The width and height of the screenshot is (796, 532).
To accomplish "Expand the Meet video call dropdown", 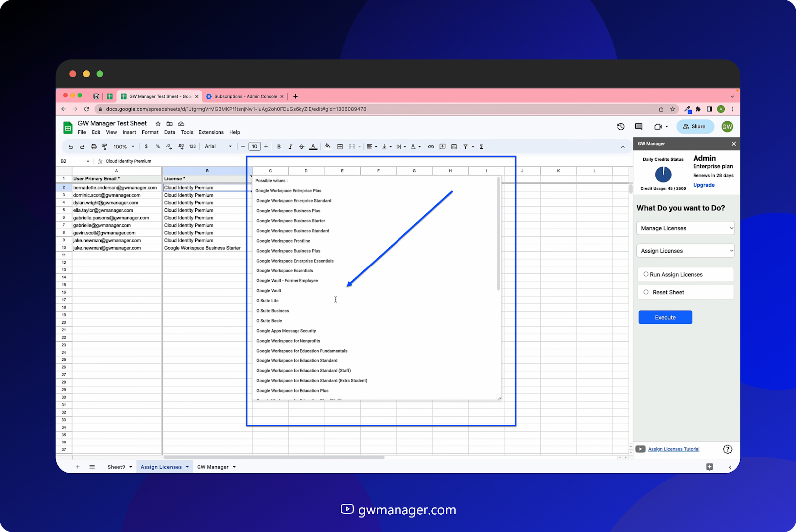I will (667, 127).
